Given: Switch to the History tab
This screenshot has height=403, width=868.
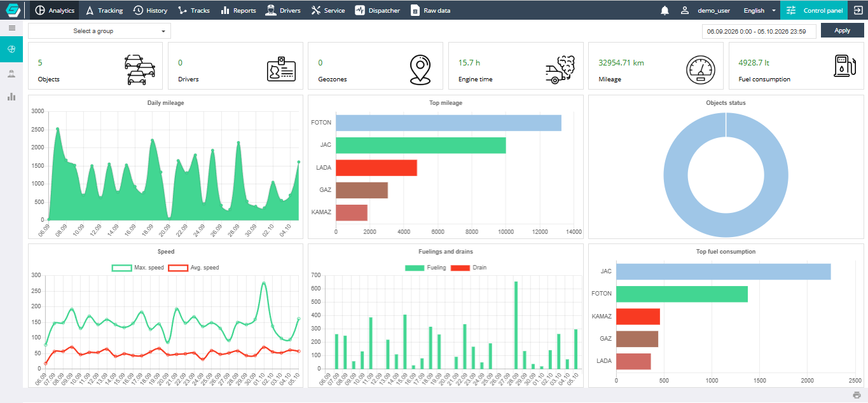Looking at the screenshot, I should tap(150, 10).
